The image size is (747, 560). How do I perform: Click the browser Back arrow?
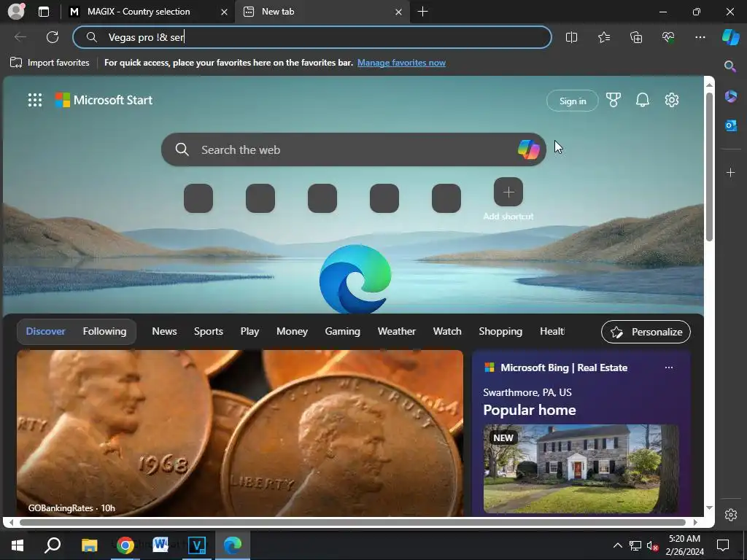[20, 37]
